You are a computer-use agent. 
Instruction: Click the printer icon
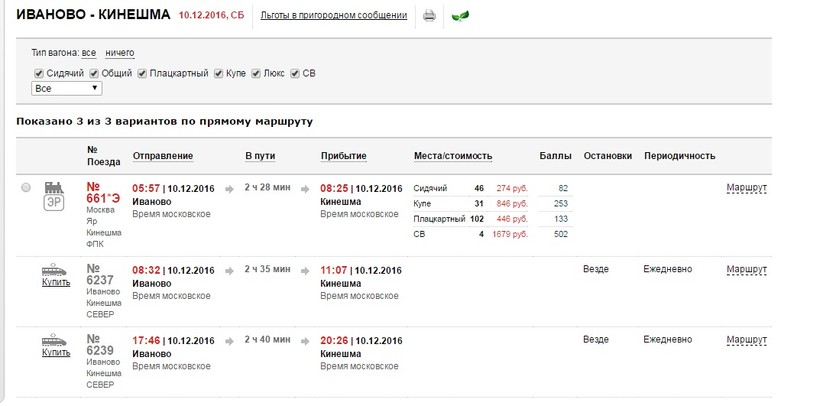[x=429, y=16]
